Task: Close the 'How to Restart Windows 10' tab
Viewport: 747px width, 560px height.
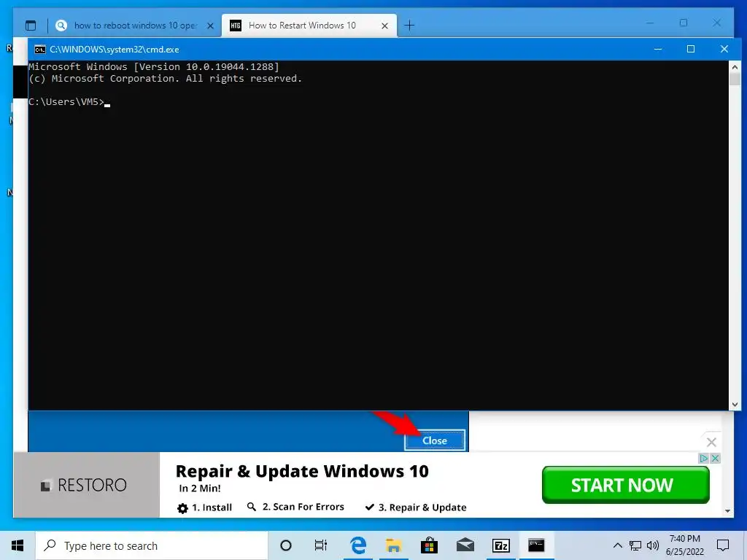Action: coord(384,26)
